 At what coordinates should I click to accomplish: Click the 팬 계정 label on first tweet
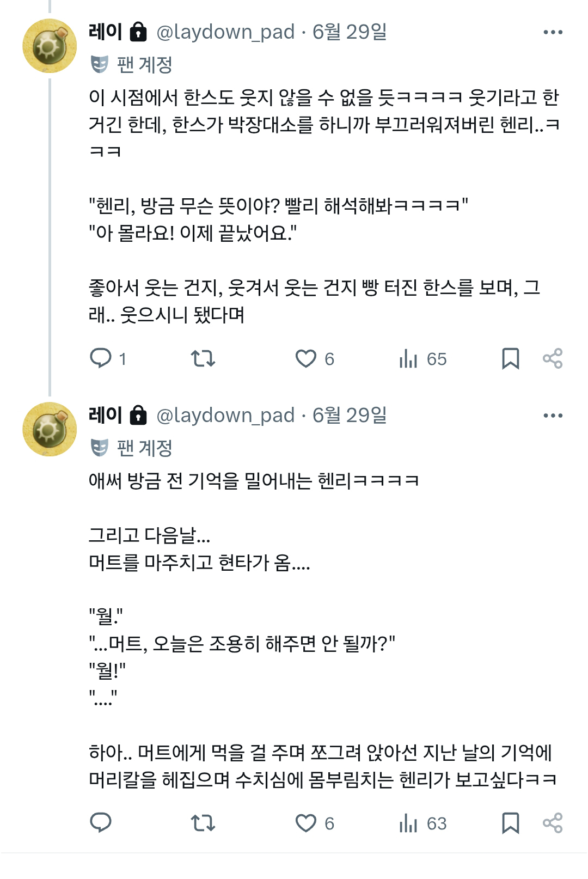[x=144, y=65]
